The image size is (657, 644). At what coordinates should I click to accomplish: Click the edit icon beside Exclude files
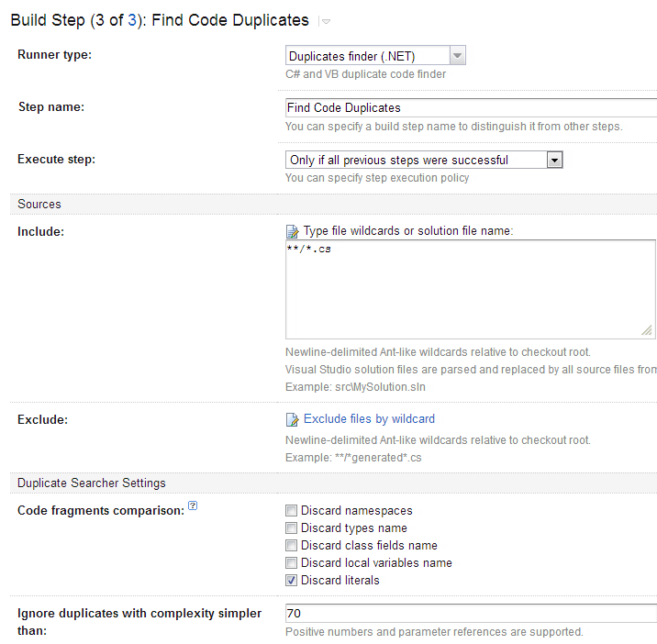tap(293, 419)
